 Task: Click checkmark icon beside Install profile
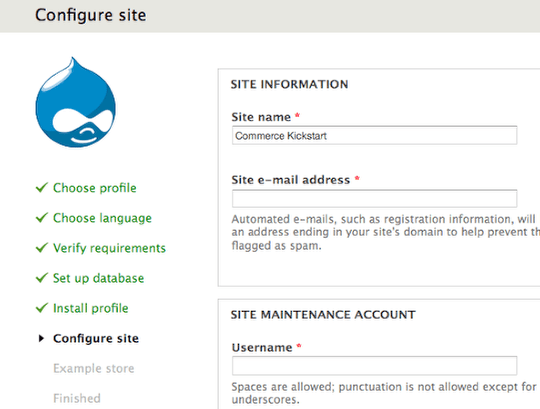[42, 307]
